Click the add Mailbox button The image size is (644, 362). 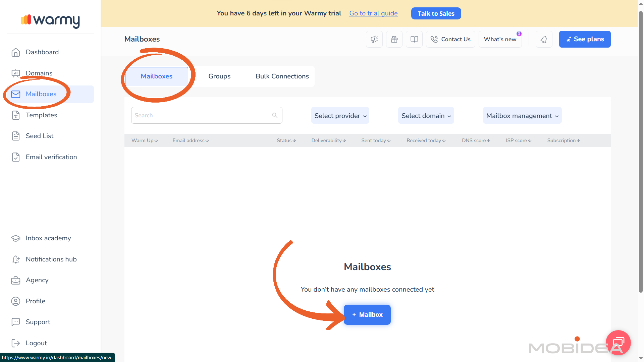(367, 315)
